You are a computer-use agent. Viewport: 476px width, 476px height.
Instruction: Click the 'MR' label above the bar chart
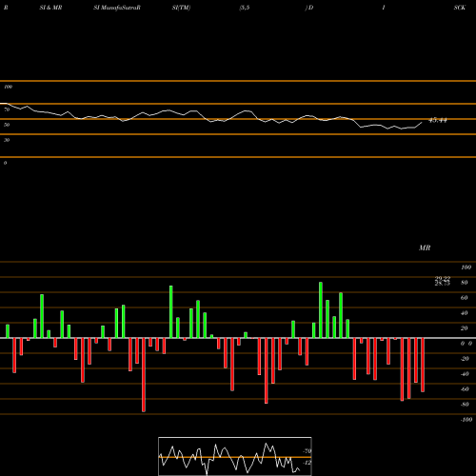pos(425,248)
